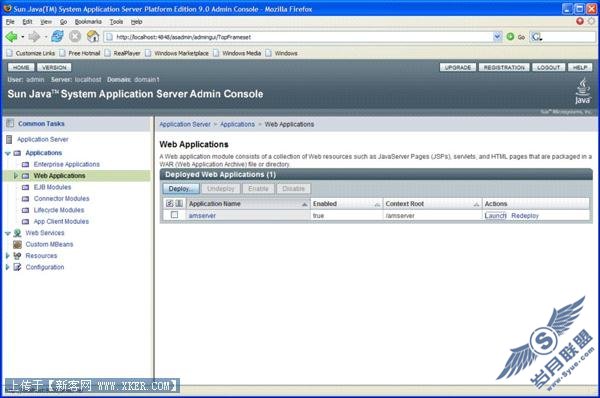Click the Application Server node icon

point(9,139)
